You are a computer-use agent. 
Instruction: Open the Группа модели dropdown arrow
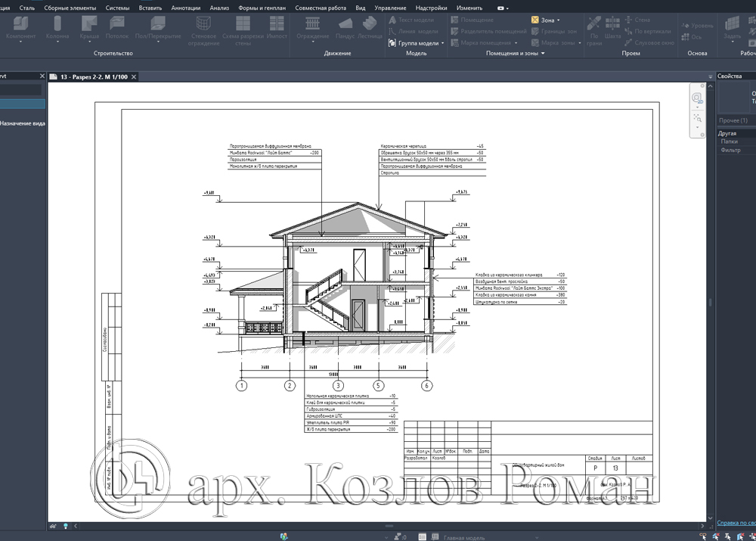coord(442,43)
